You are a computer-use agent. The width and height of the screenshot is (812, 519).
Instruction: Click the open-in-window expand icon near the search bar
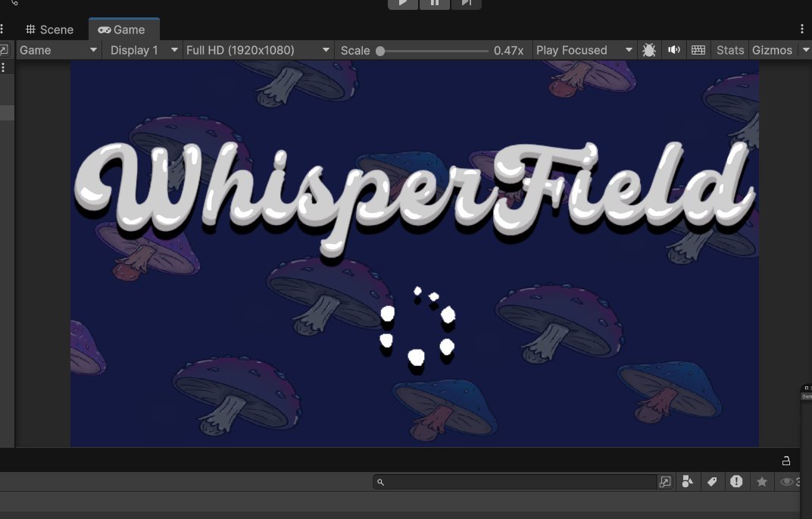click(664, 481)
